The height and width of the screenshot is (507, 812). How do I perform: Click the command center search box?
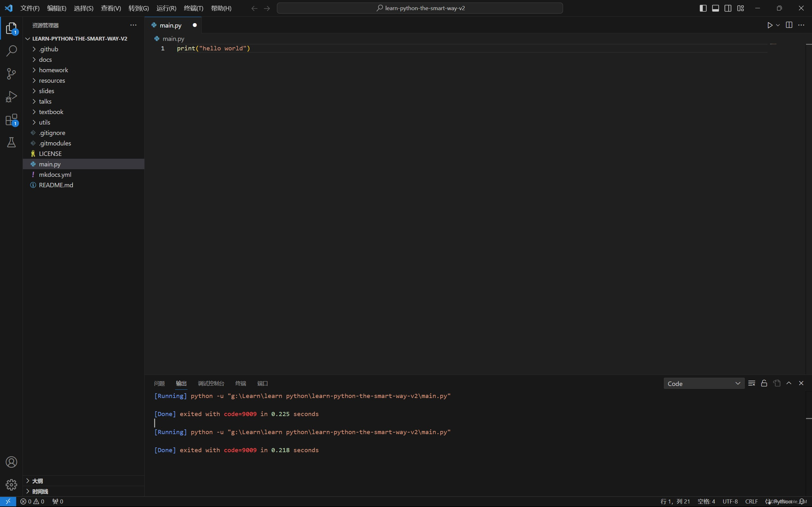(419, 8)
